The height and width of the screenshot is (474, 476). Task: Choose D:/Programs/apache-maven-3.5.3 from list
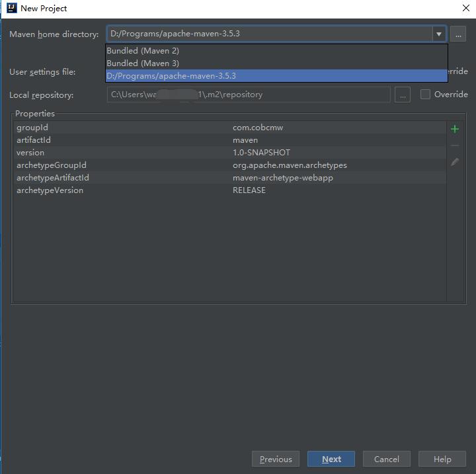(x=172, y=76)
